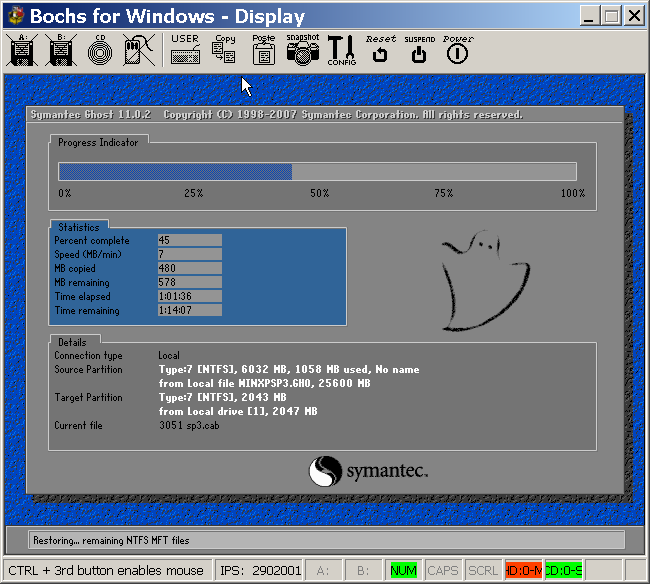Click CTRL + 3rd button mouse hint

(x=106, y=571)
